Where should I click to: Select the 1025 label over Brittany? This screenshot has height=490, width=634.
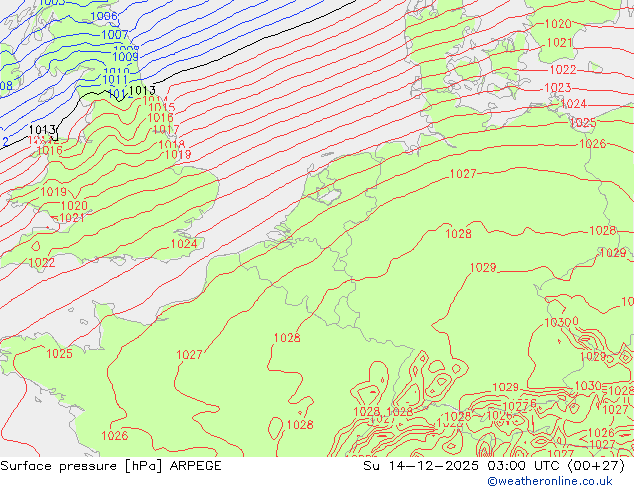point(59,354)
